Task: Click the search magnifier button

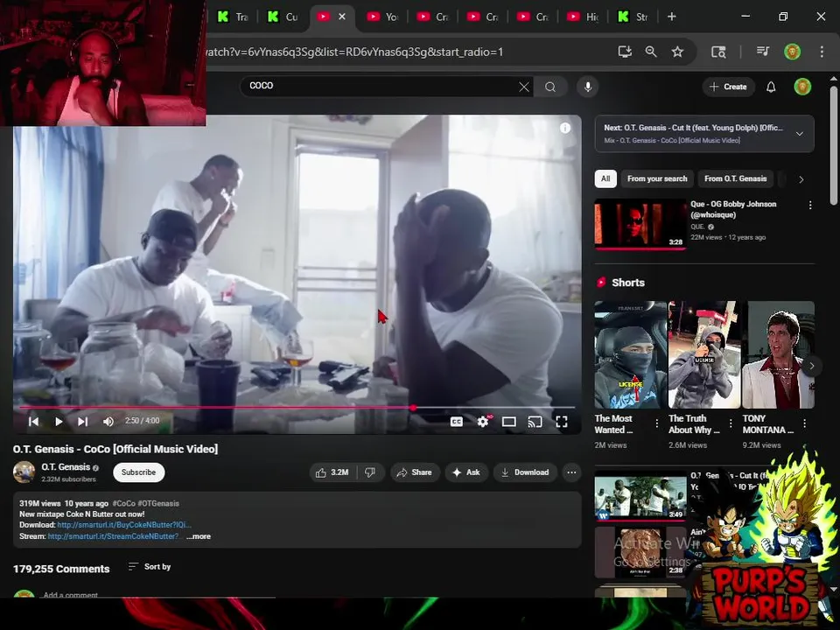Action: [550, 87]
